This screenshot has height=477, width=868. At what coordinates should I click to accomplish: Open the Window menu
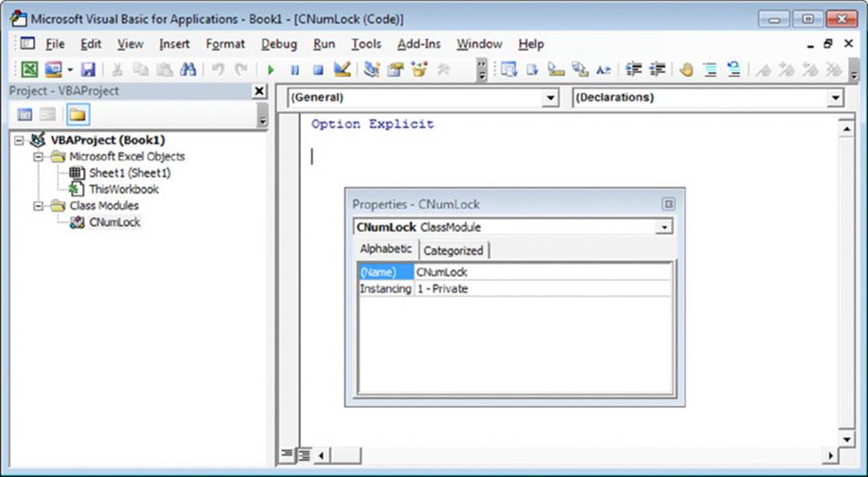pos(479,43)
